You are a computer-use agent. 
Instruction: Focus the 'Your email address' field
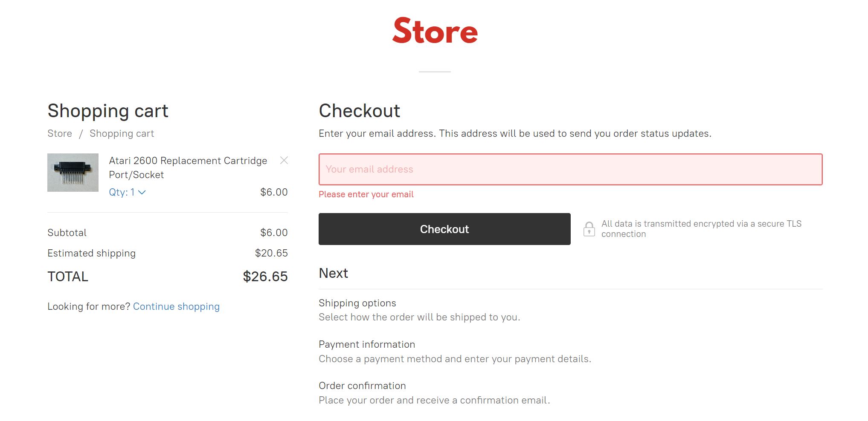[x=570, y=169]
